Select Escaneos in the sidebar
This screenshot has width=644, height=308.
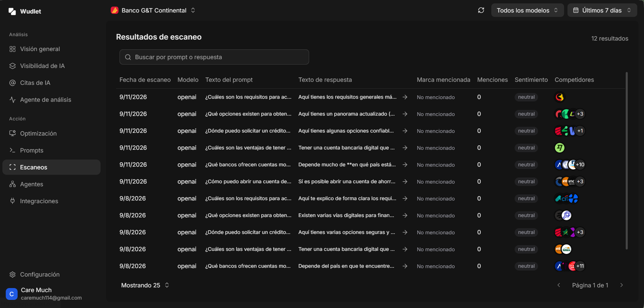pos(51,167)
